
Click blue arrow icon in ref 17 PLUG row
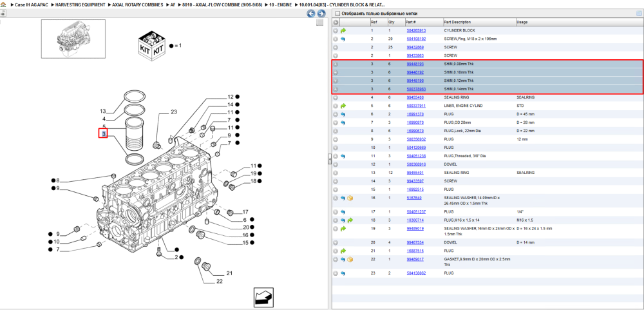[x=343, y=212]
